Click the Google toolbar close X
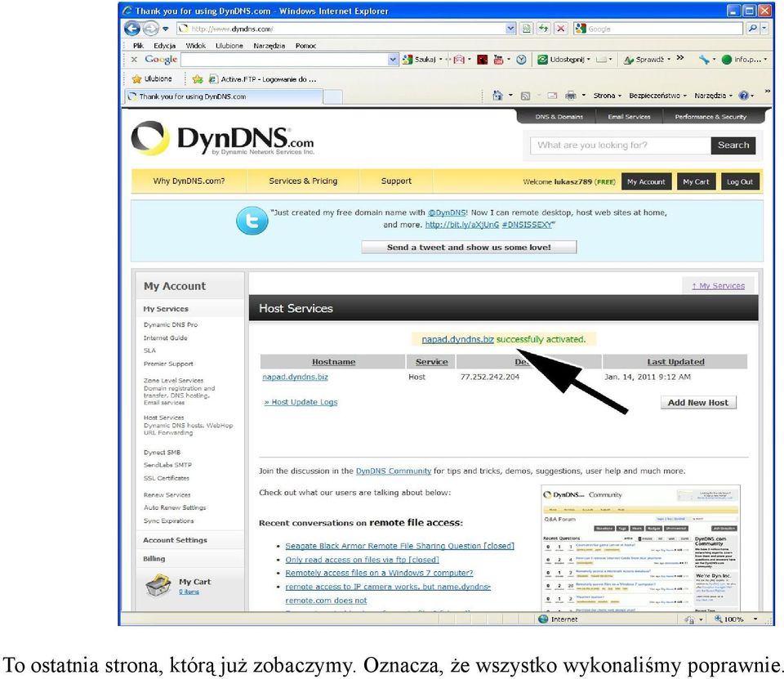The image size is (784, 679). click(x=134, y=59)
